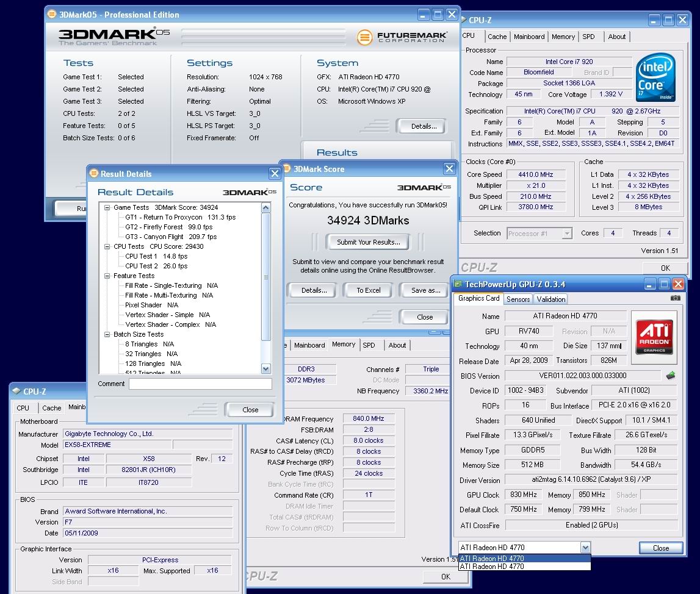Open the About tab in top CPU-Z

616,37
